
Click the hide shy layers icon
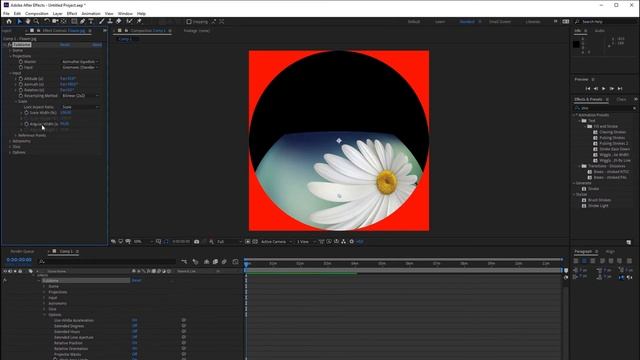(x=207, y=262)
